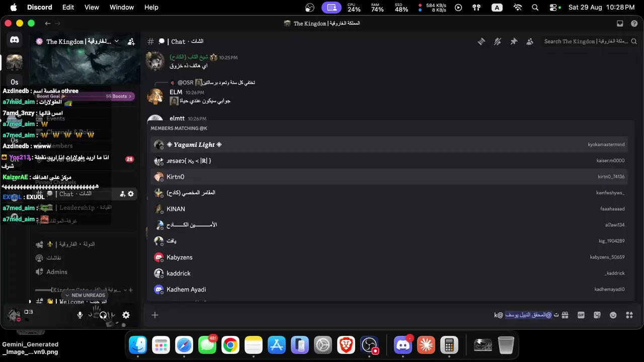Open the Window menu in menu bar
Screen dimensions: 644x362
122,7
